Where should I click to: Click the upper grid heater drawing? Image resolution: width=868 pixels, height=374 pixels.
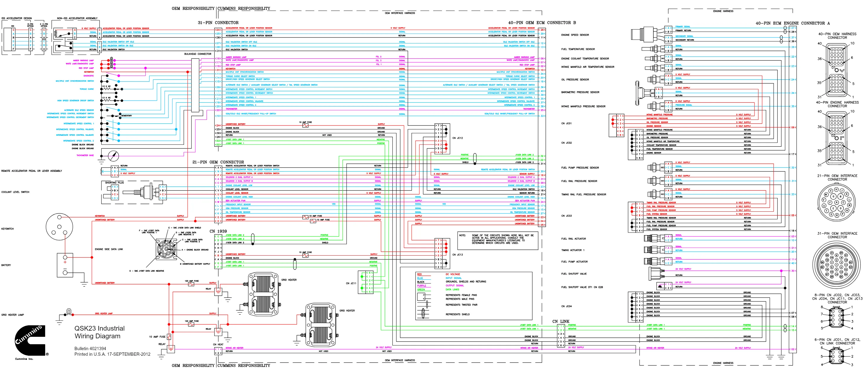click(263, 294)
